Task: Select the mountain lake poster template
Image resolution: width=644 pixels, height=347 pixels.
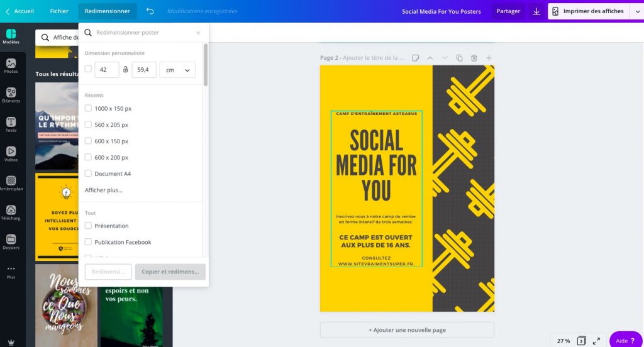Action: [57, 126]
